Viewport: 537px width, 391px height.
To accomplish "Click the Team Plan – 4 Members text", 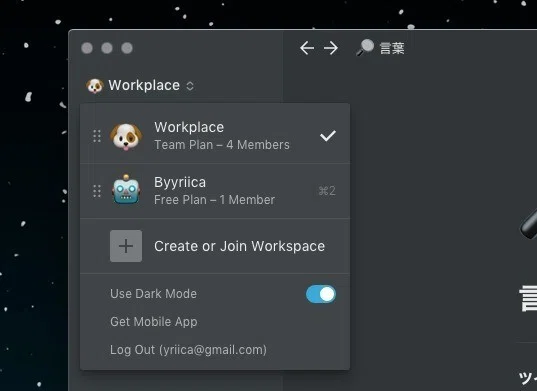I will point(222,145).
